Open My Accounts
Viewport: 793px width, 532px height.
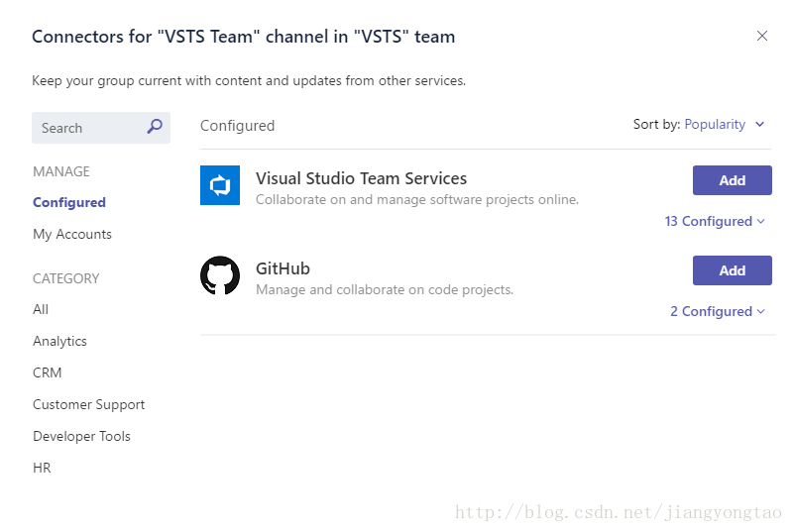point(72,234)
